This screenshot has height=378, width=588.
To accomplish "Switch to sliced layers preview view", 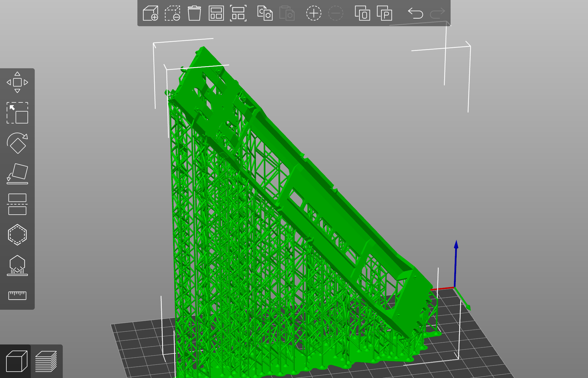I will [x=46, y=362].
